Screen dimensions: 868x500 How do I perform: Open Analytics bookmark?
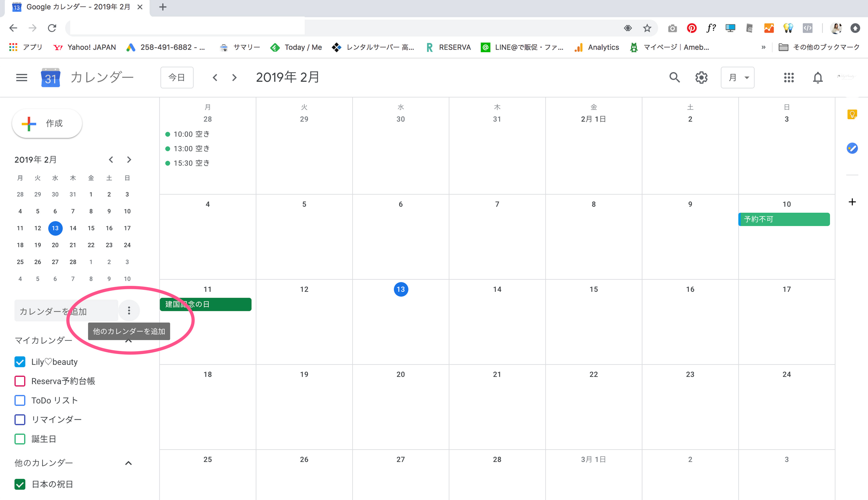(596, 47)
